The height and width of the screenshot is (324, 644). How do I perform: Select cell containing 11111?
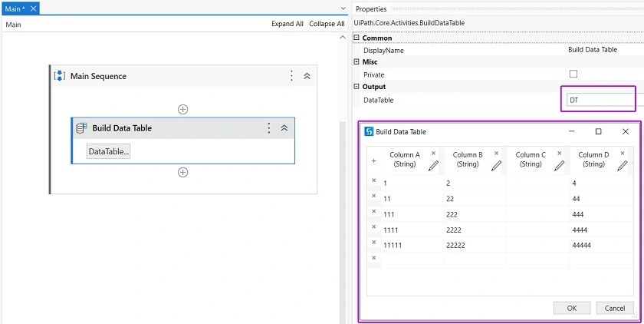[x=412, y=245]
